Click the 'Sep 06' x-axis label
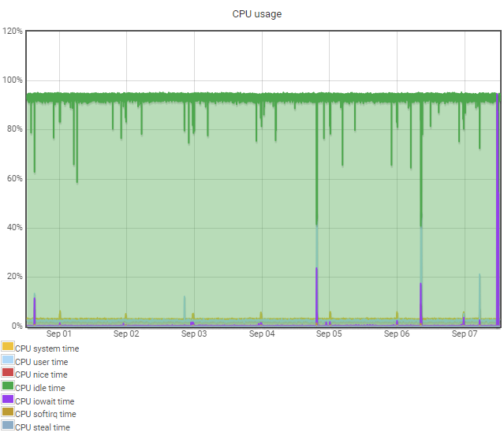The height and width of the screenshot is (436, 504). point(397,334)
